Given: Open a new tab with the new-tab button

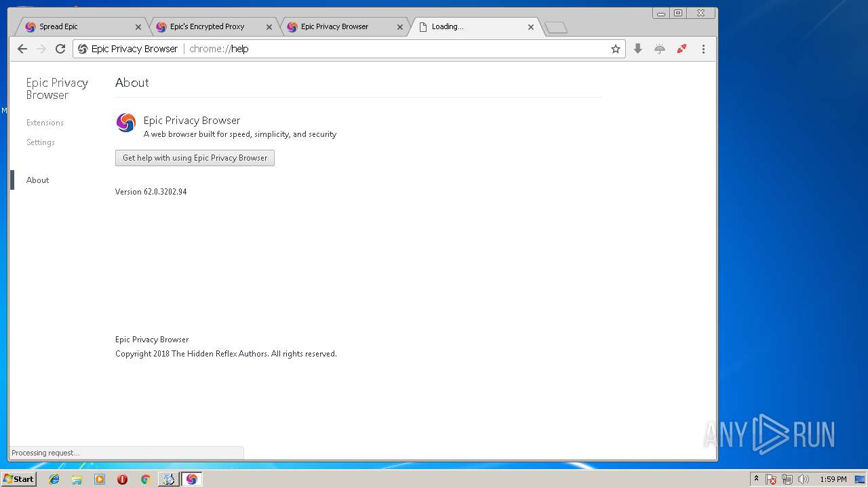Looking at the screenshot, I should point(556,28).
